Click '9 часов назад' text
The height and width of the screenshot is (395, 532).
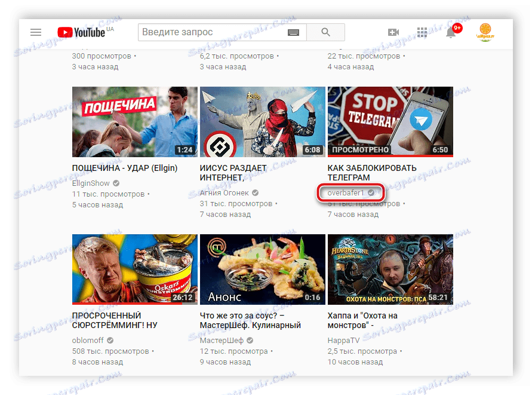(x=225, y=362)
